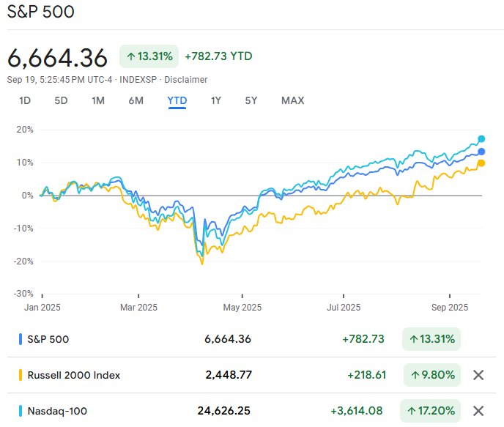
Task: Click the S&P 500 row name
Action: [x=48, y=339]
